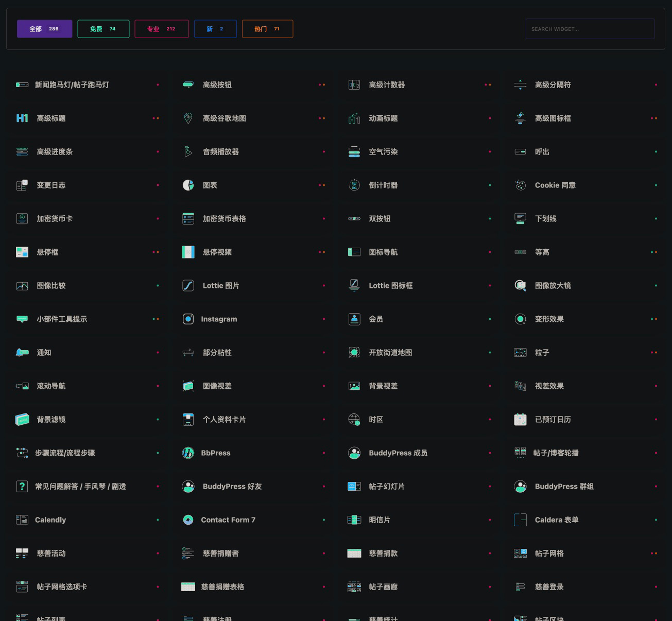Open the 慈善捐赠者 widget label
This screenshot has height=621, width=672.
pyautogui.click(x=221, y=553)
